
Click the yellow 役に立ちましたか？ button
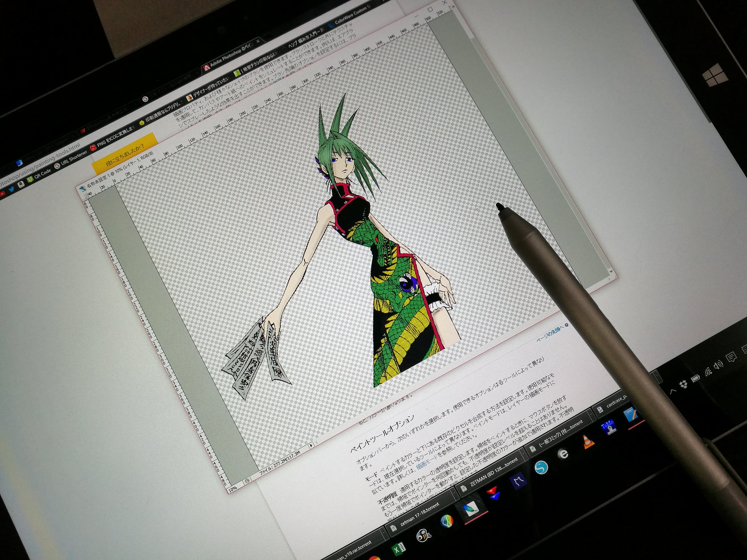point(125,156)
